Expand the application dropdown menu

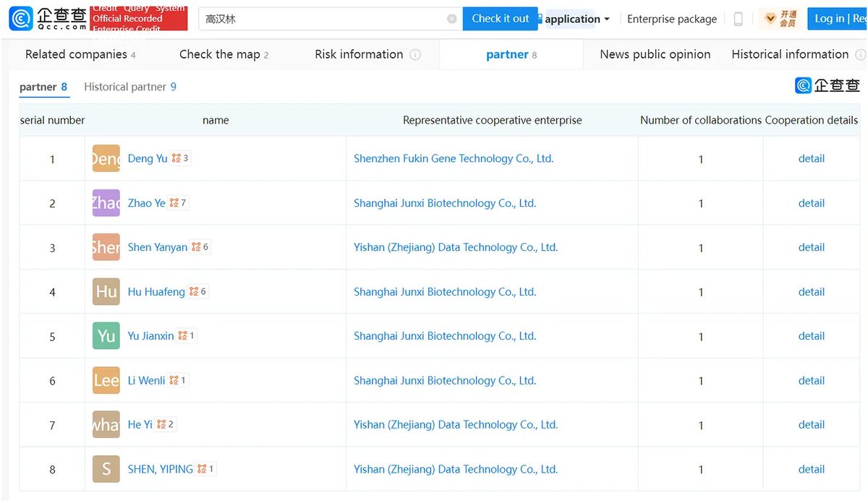pos(576,20)
